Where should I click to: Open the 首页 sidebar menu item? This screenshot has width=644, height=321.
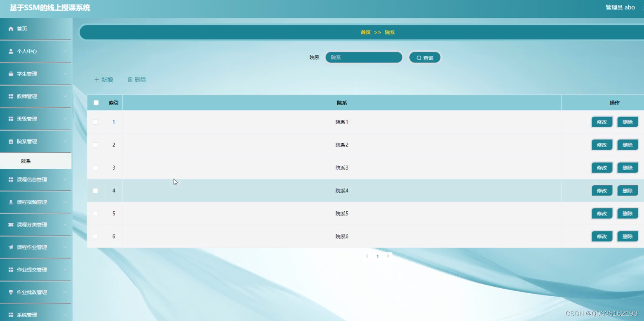coord(35,29)
